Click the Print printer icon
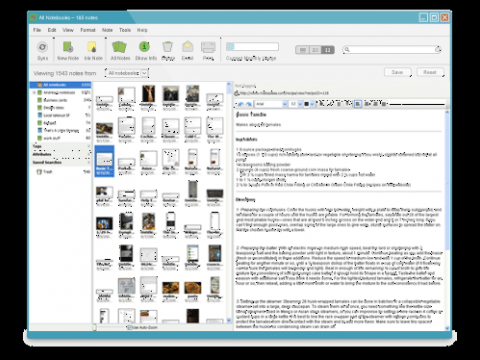 (208, 47)
